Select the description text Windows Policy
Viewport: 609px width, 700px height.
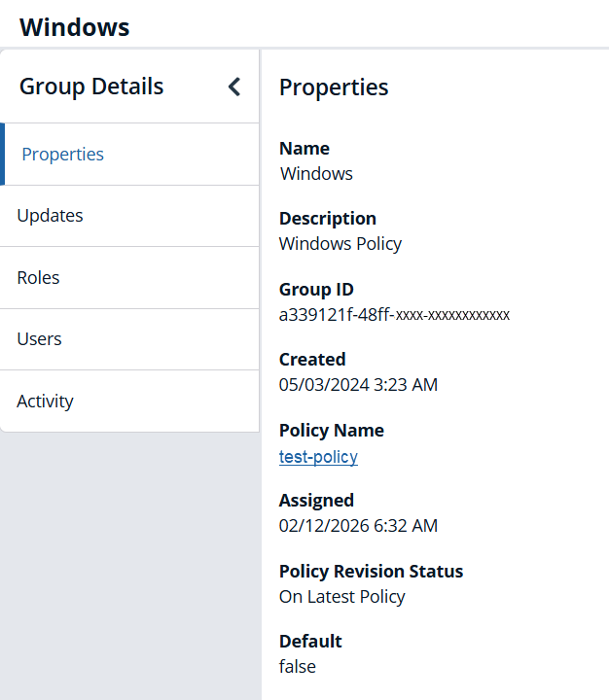click(x=340, y=244)
